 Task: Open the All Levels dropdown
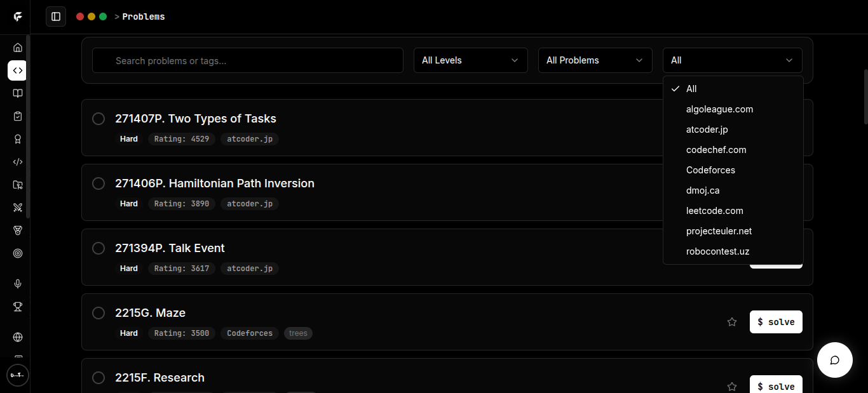[x=471, y=60]
